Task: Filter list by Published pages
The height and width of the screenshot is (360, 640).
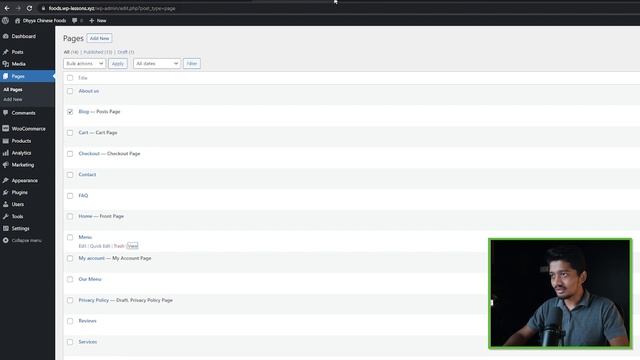Action: pos(98,52)
